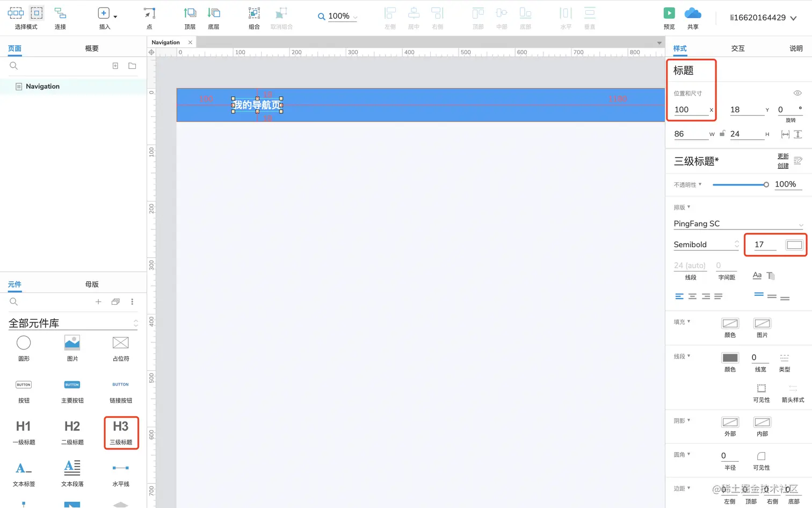The width and height of the screenshot is (812, 508).
Task: Select the H3 三级标题 component
Action: 121,432
